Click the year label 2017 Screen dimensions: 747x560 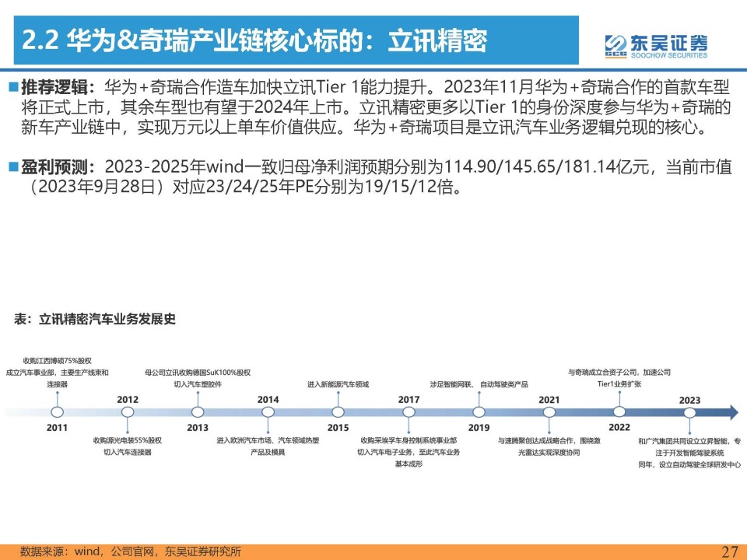tap(409, 400)
